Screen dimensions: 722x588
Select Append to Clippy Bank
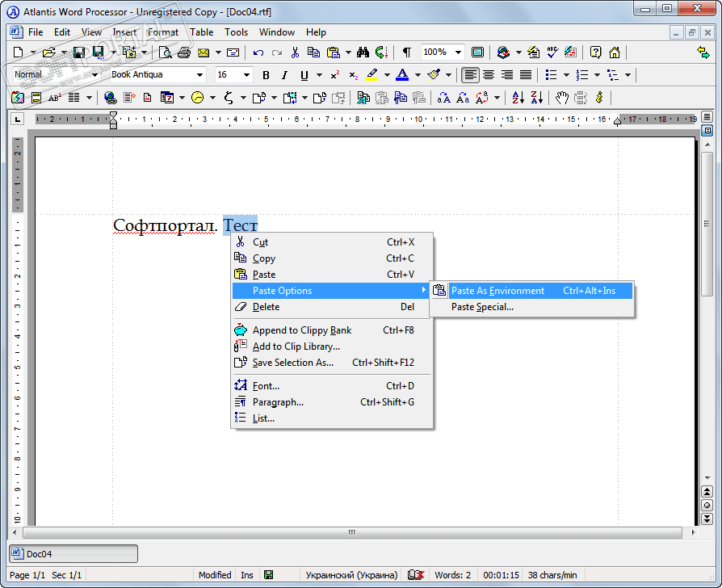(x=331, y=330)
